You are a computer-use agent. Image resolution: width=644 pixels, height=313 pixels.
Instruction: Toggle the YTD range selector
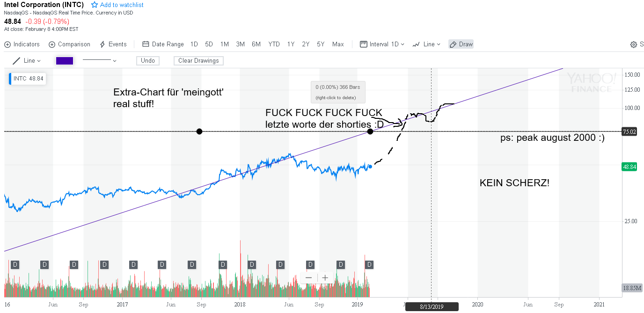tap(274, 44)
